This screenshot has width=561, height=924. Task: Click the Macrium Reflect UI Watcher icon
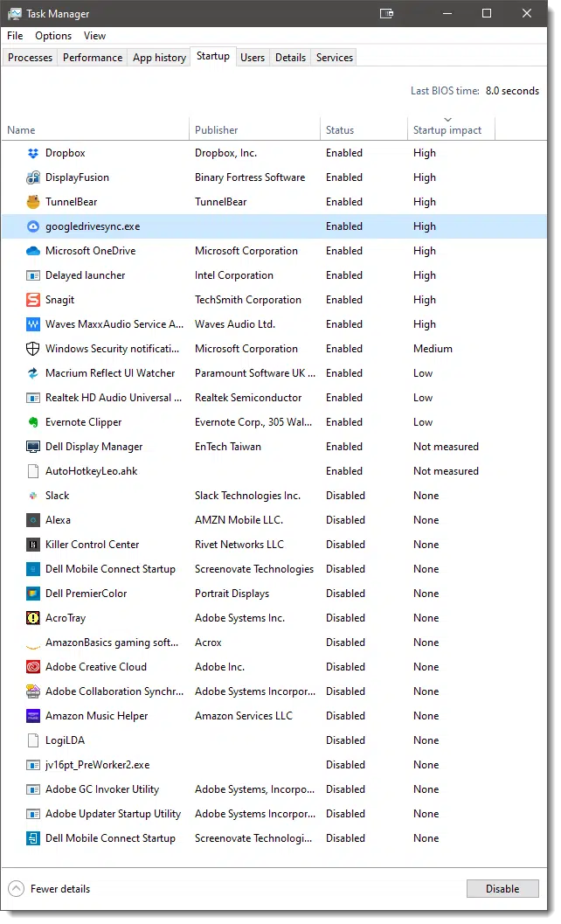(x=33, y=373)
